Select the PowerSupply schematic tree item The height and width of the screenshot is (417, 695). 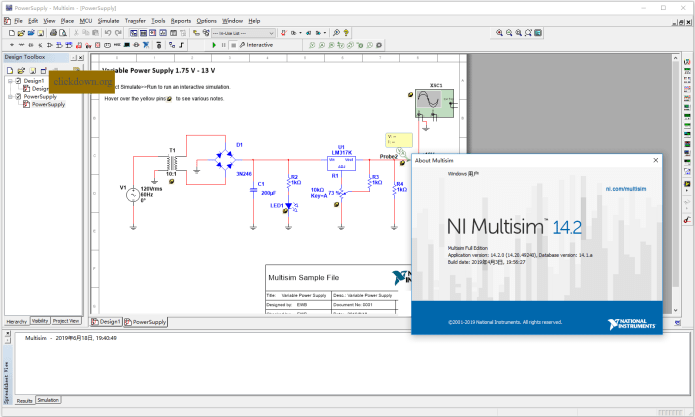tap(48, 104)
